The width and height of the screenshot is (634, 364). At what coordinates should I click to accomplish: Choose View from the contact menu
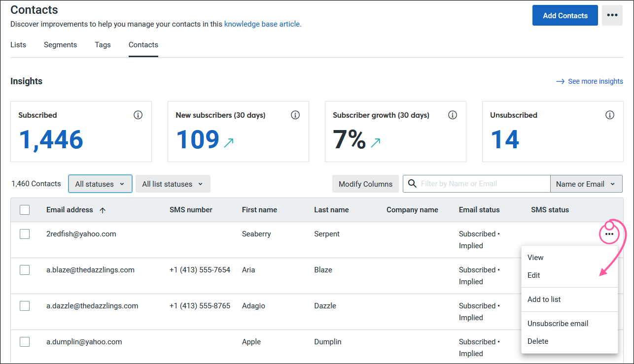569,258
